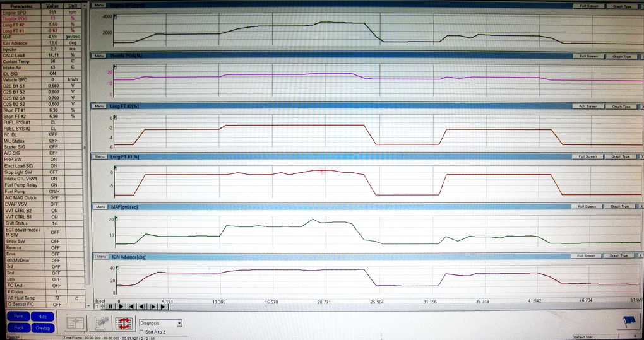
Task: Click the document edit icon beside book
Action: [100, 323]
